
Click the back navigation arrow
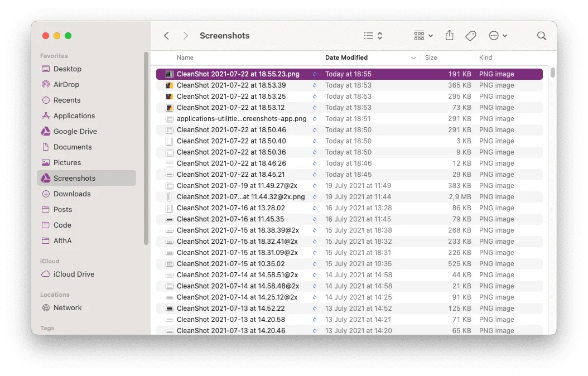(x=166, y=35)
